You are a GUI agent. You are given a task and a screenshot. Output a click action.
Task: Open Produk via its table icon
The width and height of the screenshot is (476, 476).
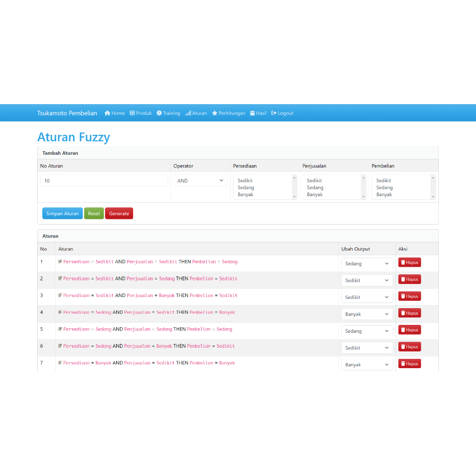tap(132, 113)
